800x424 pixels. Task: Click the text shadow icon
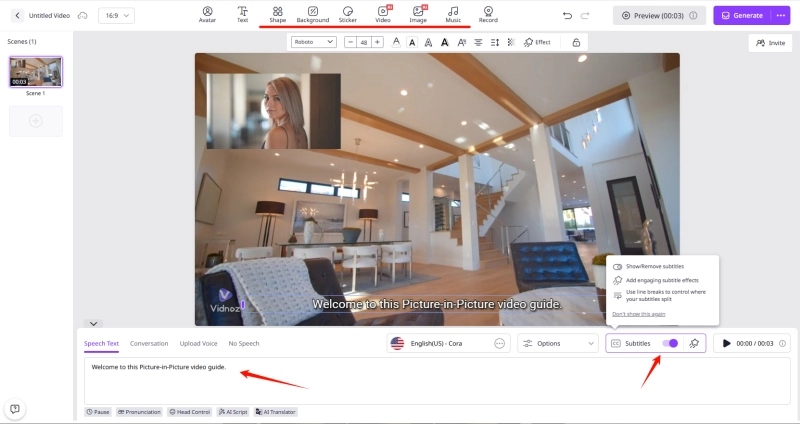coord(444,42)
